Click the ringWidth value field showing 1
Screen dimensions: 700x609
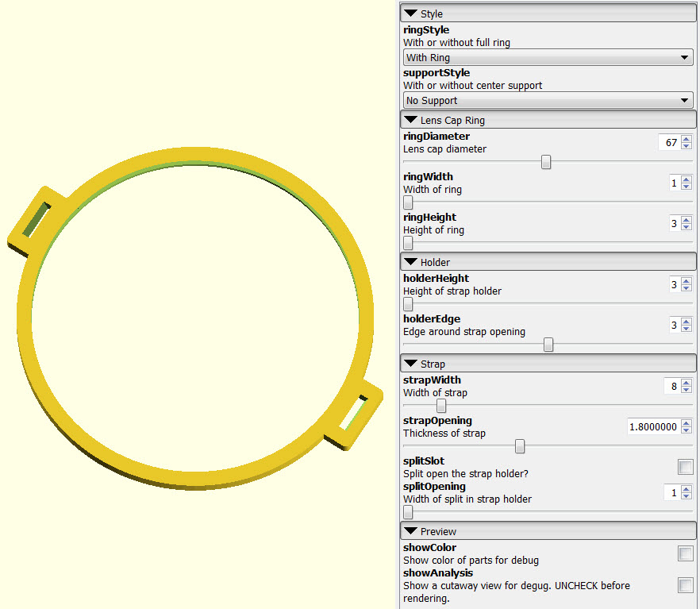coord(675,183)
